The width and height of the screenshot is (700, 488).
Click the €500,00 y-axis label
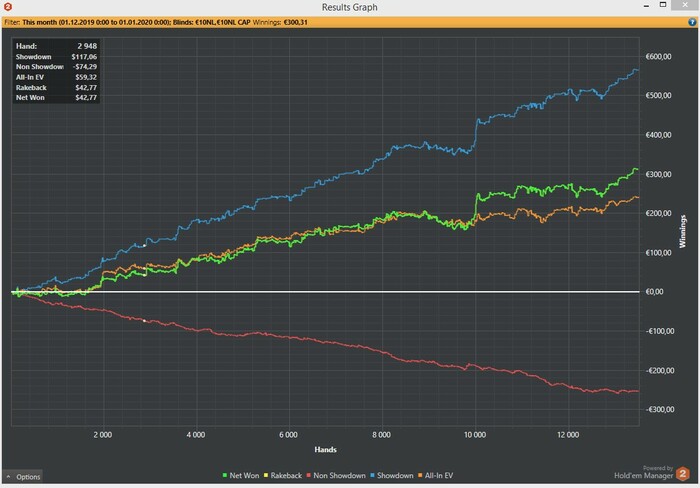point(658,96)
